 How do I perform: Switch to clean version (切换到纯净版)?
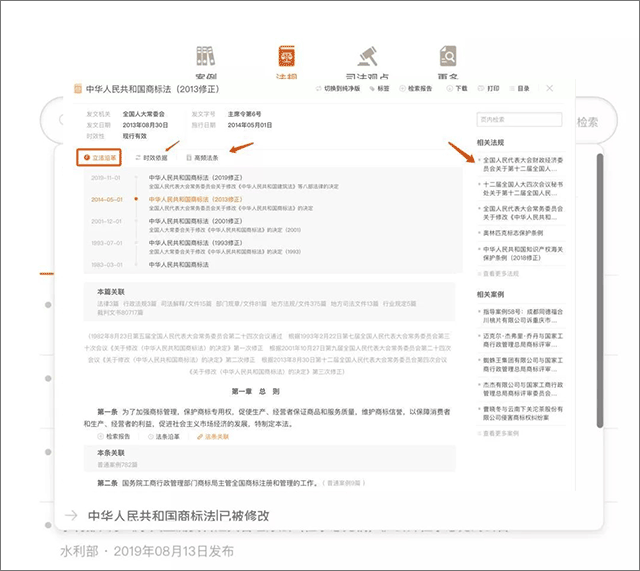point(342,89)
